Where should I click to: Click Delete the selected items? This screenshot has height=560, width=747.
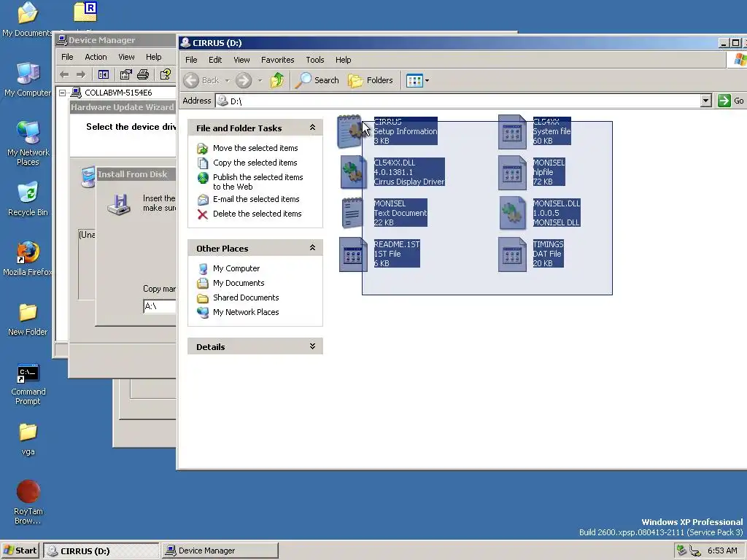(x=258, y=214)
